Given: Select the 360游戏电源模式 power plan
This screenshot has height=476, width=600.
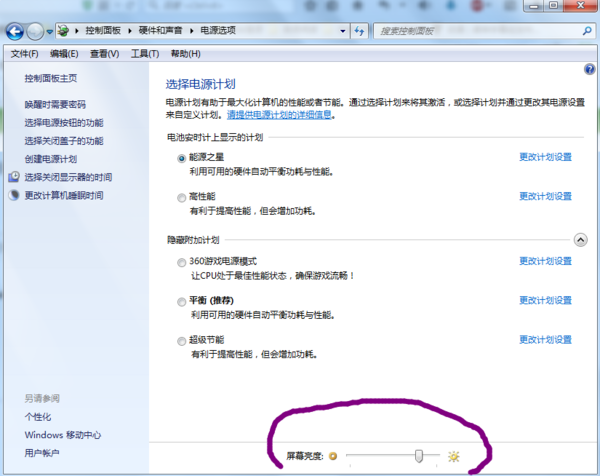Looking at the screenshot, I should [181, 261].
